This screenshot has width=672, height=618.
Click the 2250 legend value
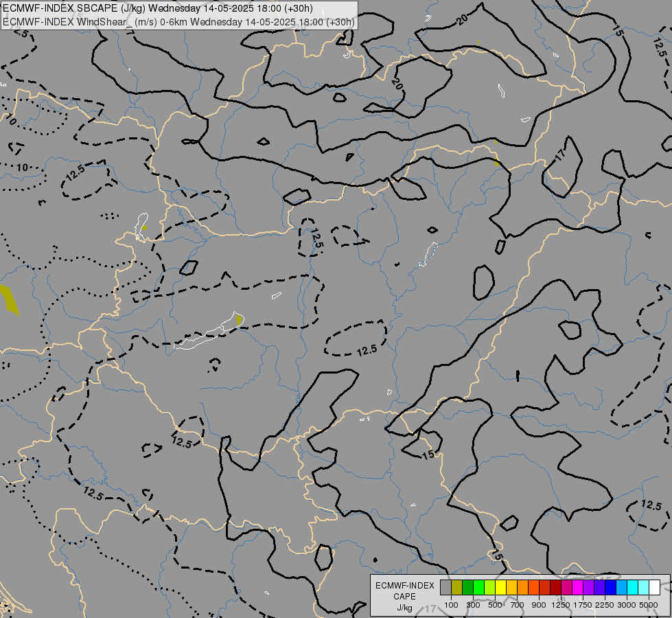point(605,605)
